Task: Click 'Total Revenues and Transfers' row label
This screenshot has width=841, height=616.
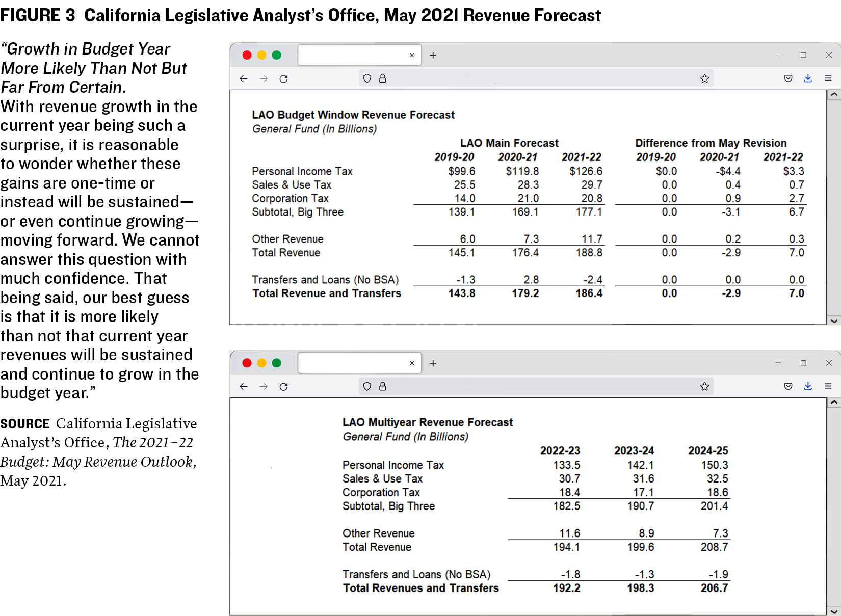Action: pyautogui.click(x=421, y=588)
